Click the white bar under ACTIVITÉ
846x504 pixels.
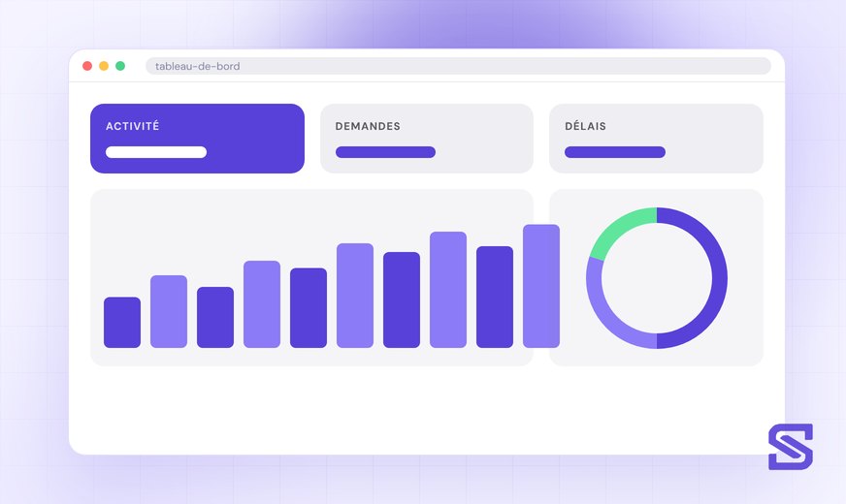click(156, 152)
